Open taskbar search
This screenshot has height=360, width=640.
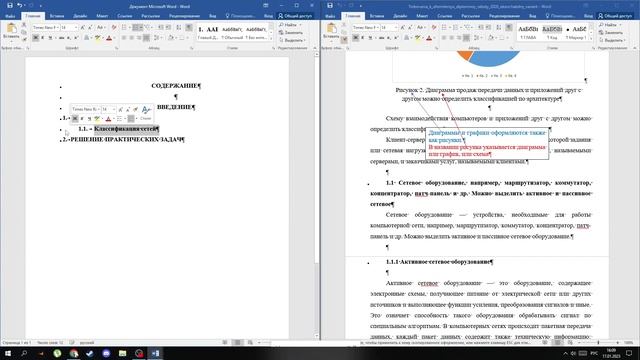coord(24,353)
